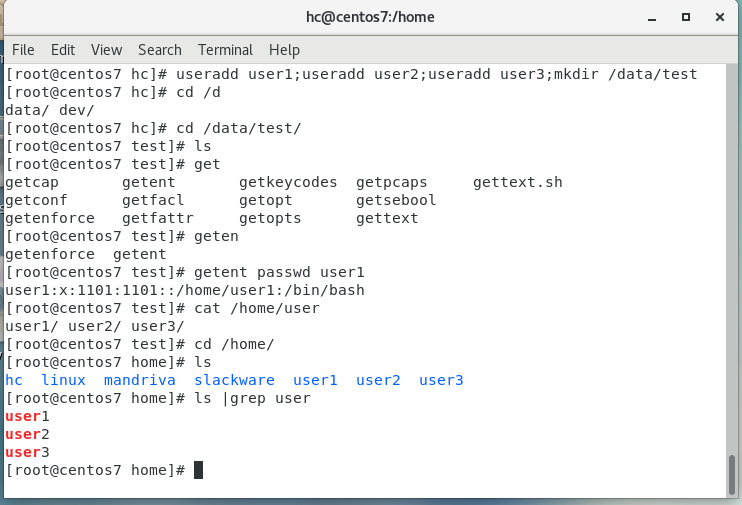Open the View menu

106,50
